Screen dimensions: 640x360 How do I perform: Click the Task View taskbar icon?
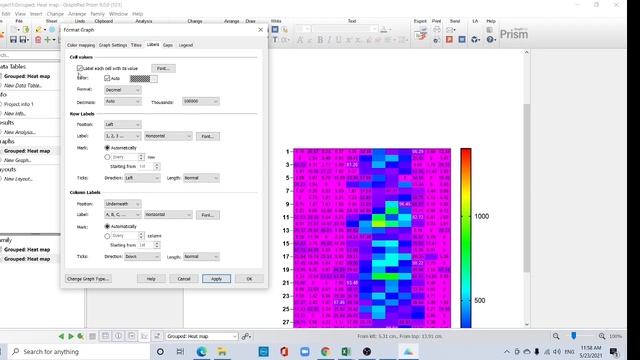(180, 351)
